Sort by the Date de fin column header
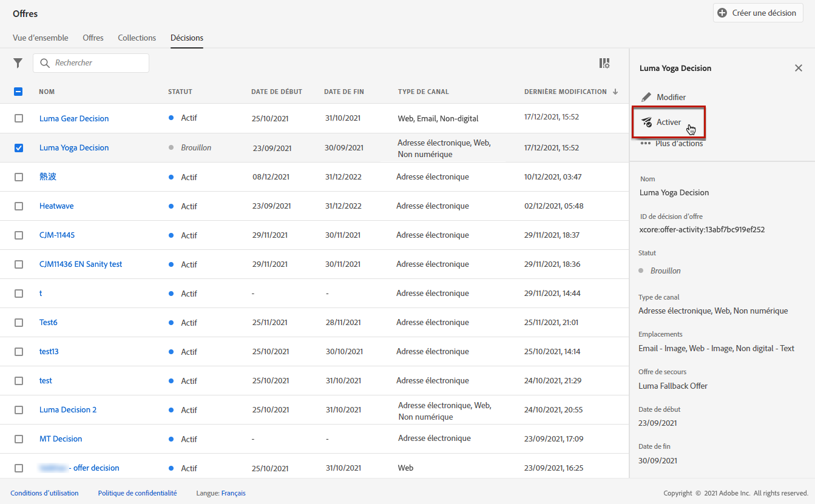This screenshot has width=815, height=504. coord(344,92)
